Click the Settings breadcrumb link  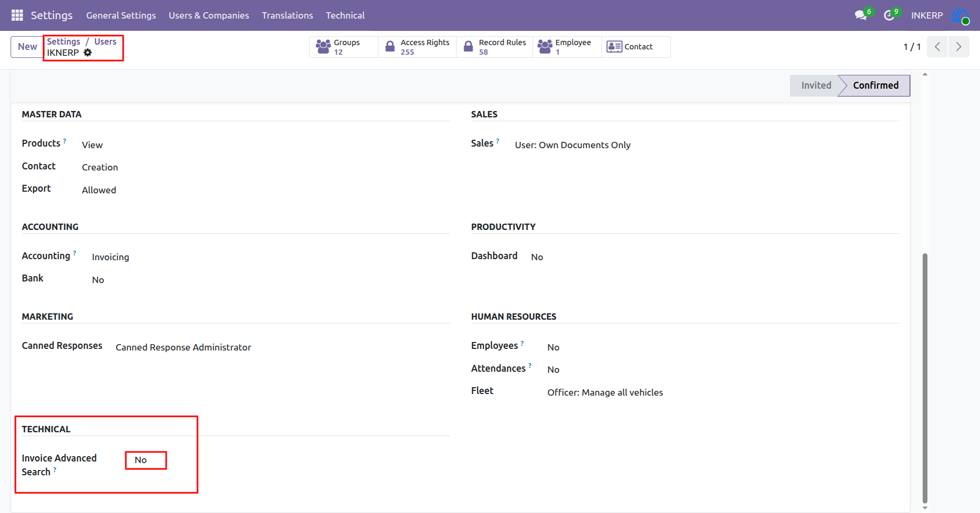[64, 41]
